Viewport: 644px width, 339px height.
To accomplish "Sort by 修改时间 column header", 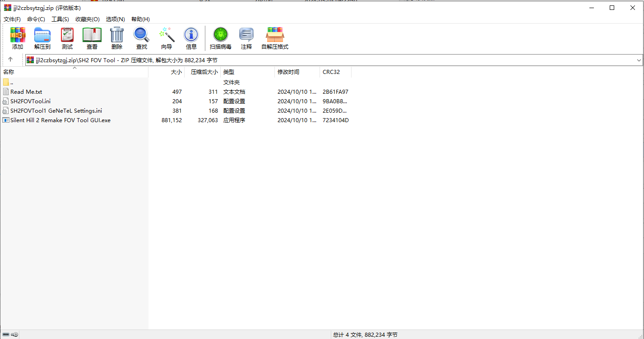I will click(297, 72).
